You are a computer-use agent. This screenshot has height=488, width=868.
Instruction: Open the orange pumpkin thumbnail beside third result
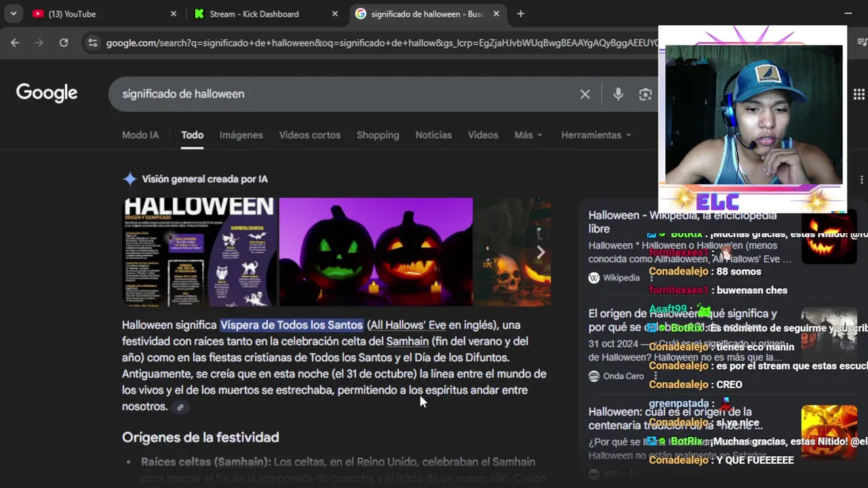pos(829,432)
